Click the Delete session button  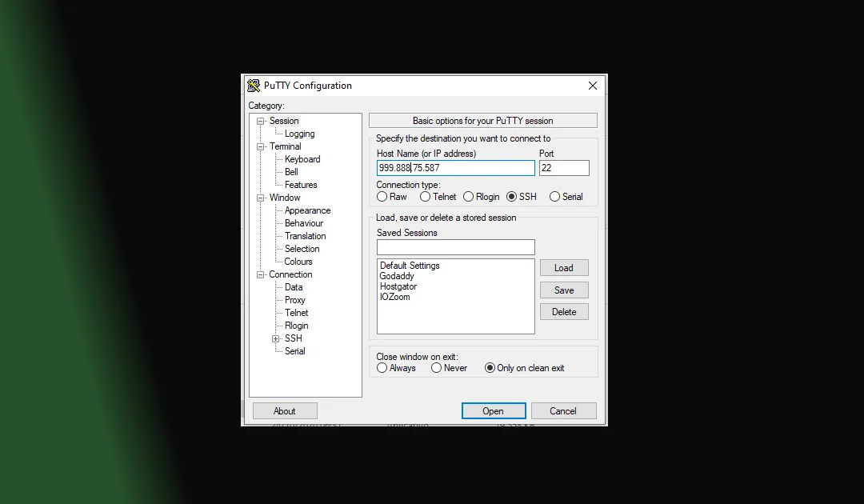[x=564, y=312]
